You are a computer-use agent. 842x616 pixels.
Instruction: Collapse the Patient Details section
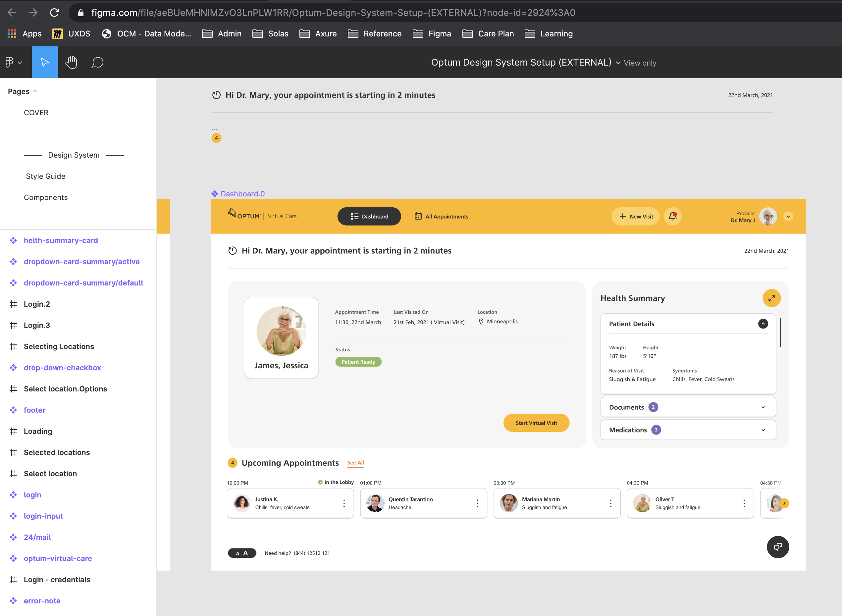(x=763, y=324)
